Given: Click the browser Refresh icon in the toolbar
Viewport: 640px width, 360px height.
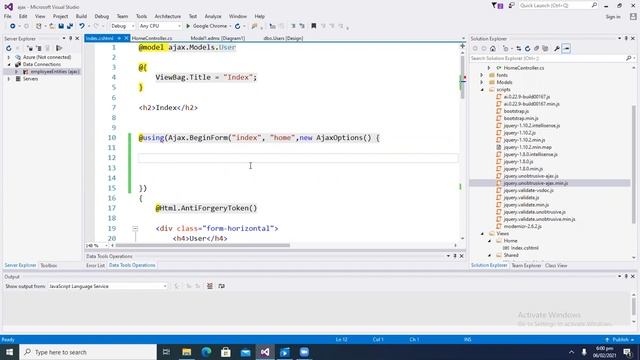Looking at the screenshot, I should tap(238, 26).
